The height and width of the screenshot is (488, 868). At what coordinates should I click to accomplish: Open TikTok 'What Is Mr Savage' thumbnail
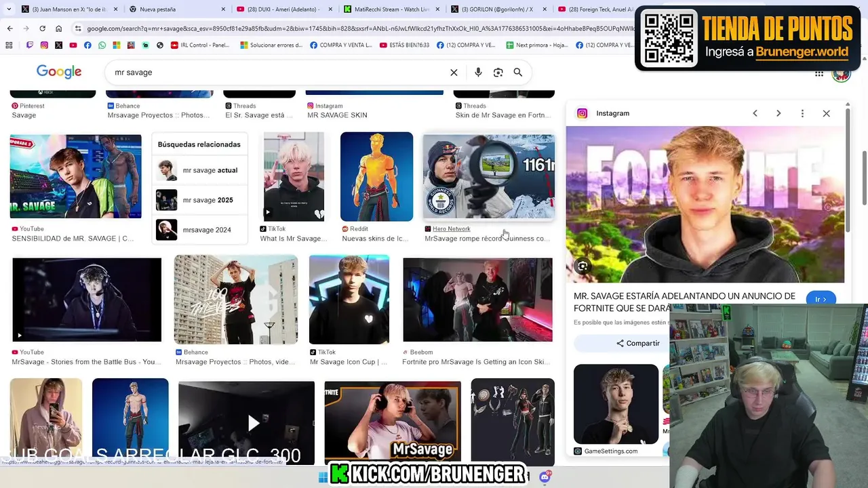294,176
